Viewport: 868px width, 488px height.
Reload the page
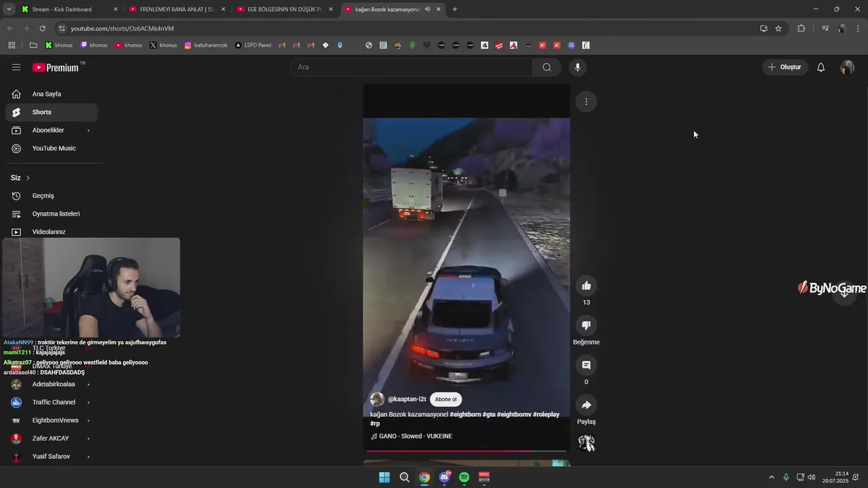coord(42,28)
